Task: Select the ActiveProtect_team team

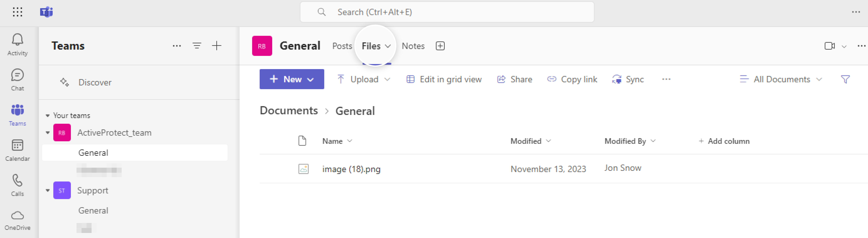Action: 114,133
